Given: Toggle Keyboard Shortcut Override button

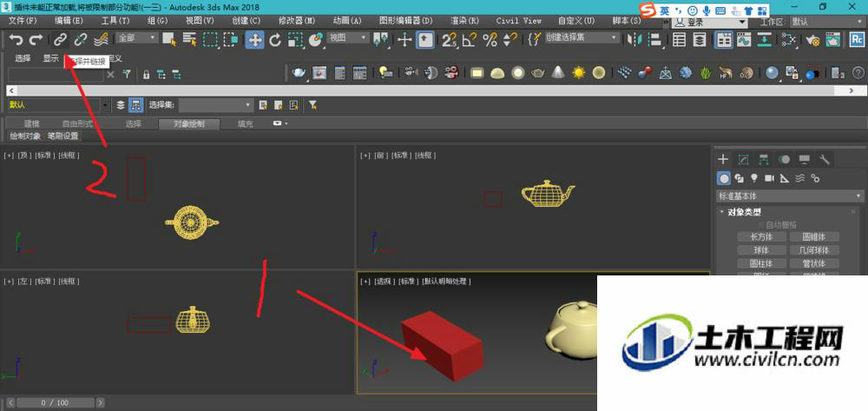Looking at the screenshot, I should coord(425,40).
